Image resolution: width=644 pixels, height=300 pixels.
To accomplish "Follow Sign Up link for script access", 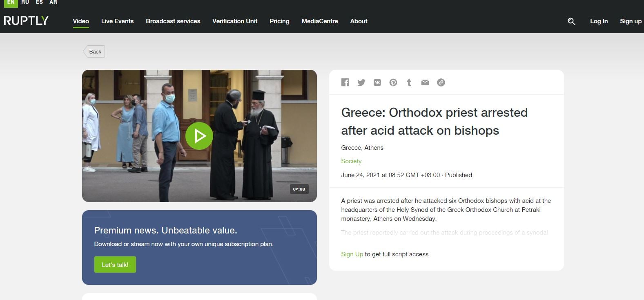I will [352, 254].
